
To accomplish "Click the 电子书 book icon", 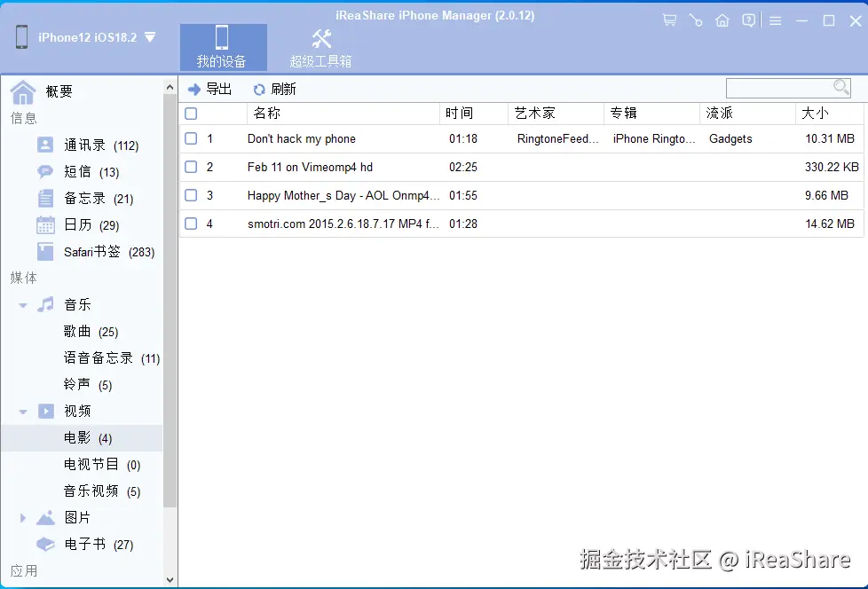I will point(45,544).
